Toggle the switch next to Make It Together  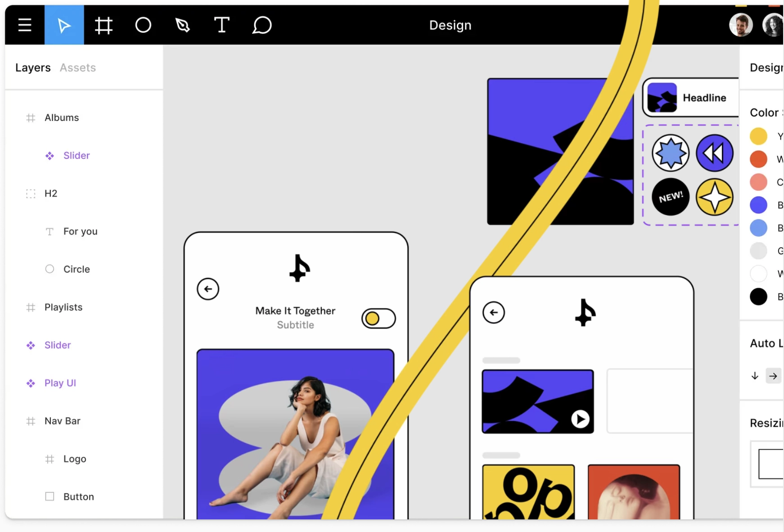[378, 318]
